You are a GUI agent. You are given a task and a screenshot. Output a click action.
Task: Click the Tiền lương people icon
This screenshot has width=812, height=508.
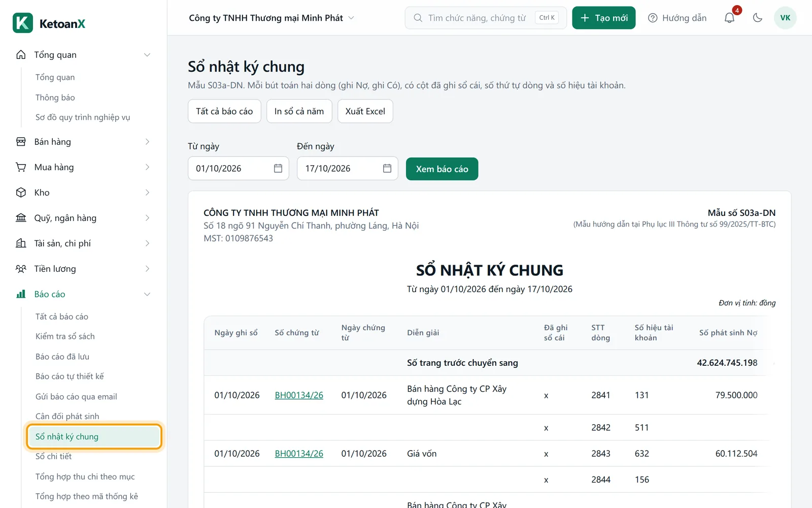tap(21, 269)
